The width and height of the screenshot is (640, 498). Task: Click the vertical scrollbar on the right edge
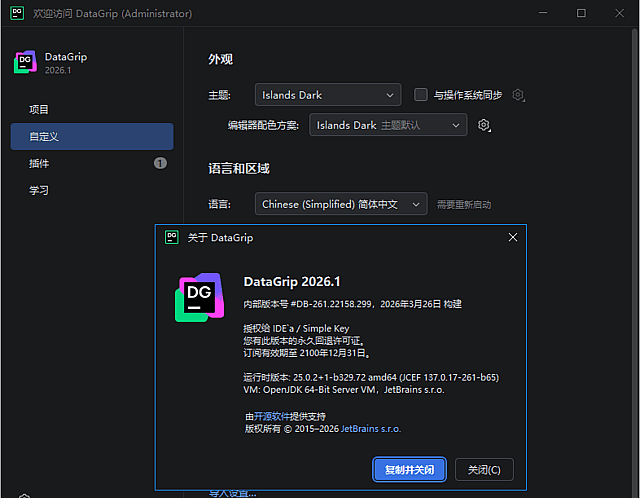[x=635, y=261]
